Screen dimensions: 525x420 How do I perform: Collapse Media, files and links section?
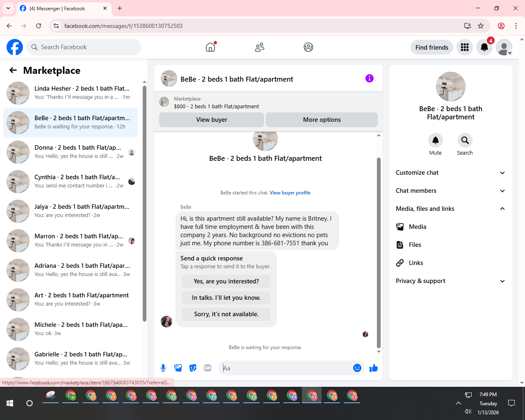click(x=451, y=209)
